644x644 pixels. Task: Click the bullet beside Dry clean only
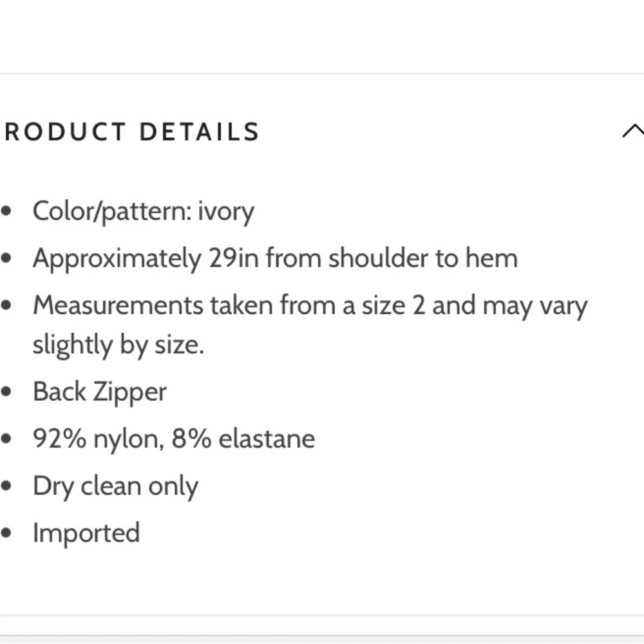(6, 486)
